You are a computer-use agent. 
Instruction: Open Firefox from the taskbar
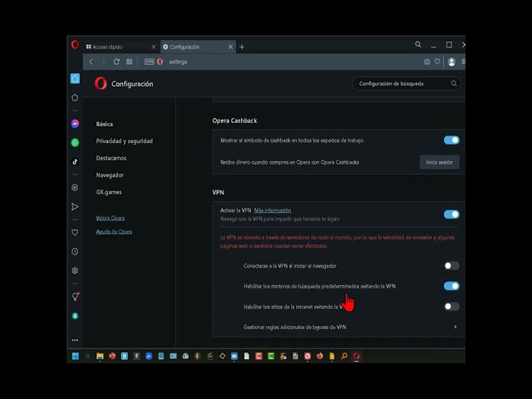pyautogui.click(x=319, y=356)
